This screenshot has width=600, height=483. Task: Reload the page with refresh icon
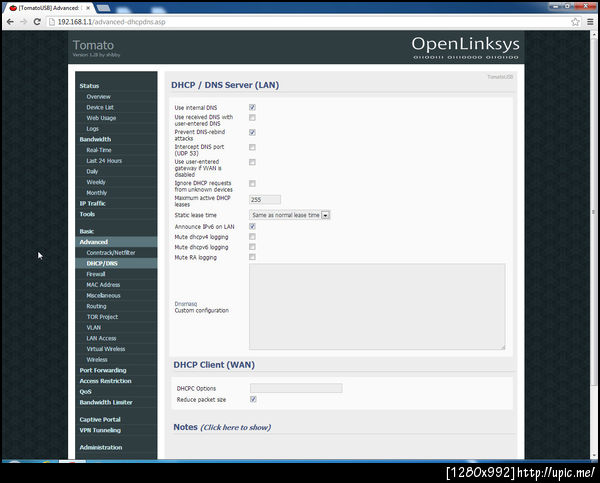(x=37, y=22)
